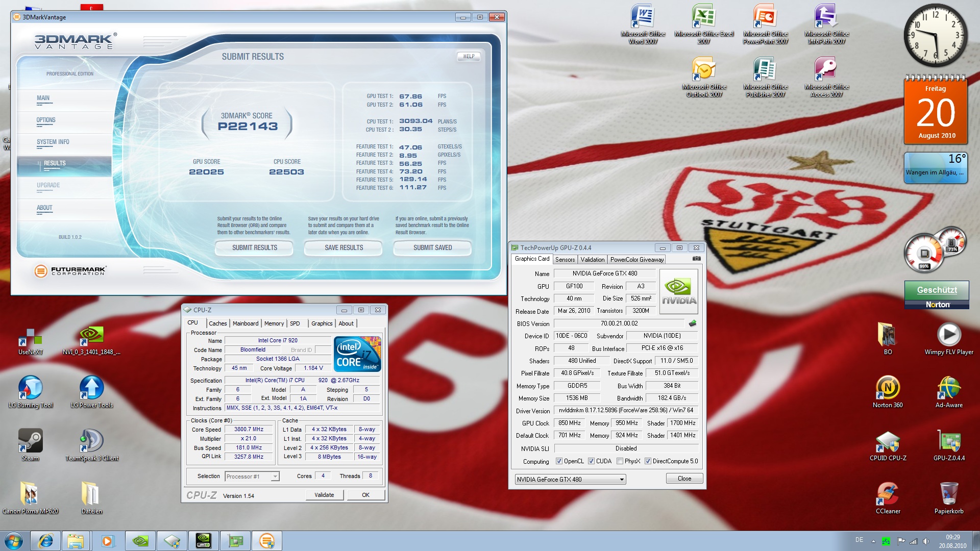Launch Steam from the desktop

point(31,445)
